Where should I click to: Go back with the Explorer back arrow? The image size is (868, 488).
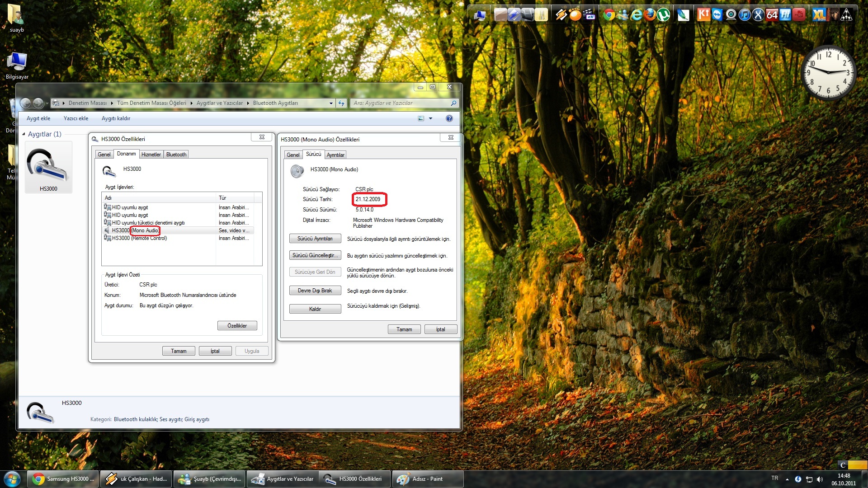tap(26, 103)
